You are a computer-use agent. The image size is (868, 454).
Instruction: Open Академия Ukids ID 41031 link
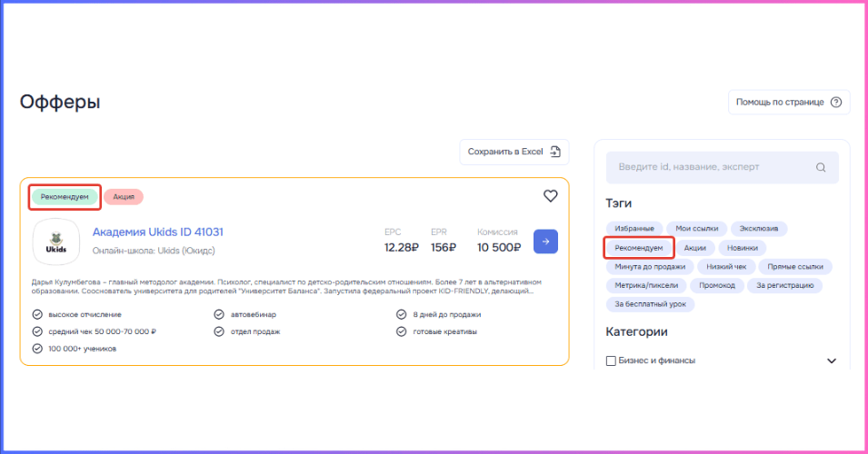(158, 232)
